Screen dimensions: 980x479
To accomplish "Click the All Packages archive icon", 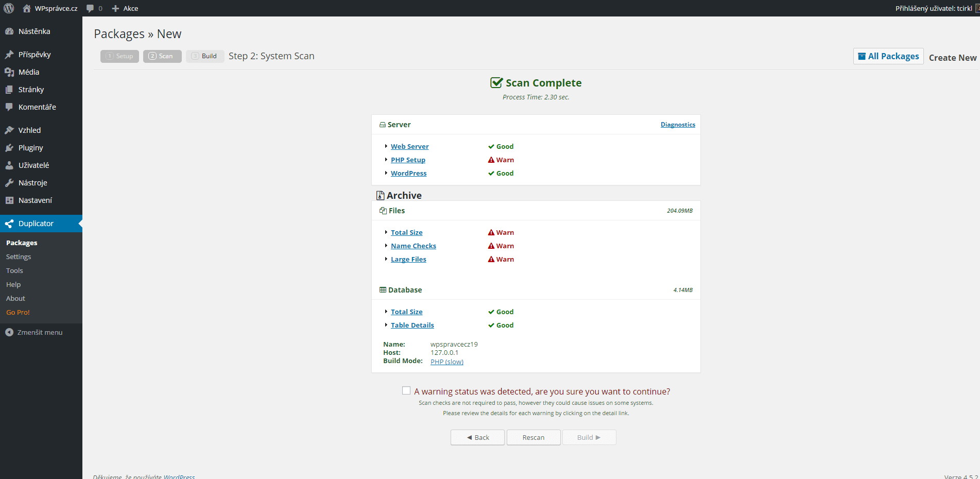I will click(862, 56).
